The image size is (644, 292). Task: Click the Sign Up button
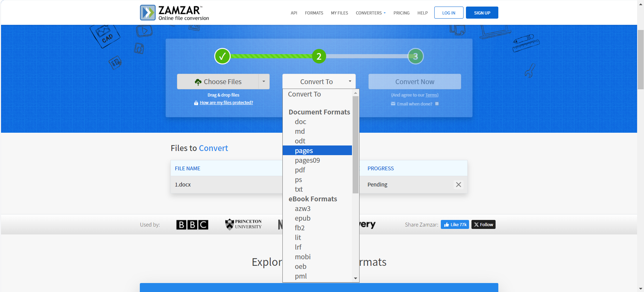pyautogui.click(x=482, y=13)
